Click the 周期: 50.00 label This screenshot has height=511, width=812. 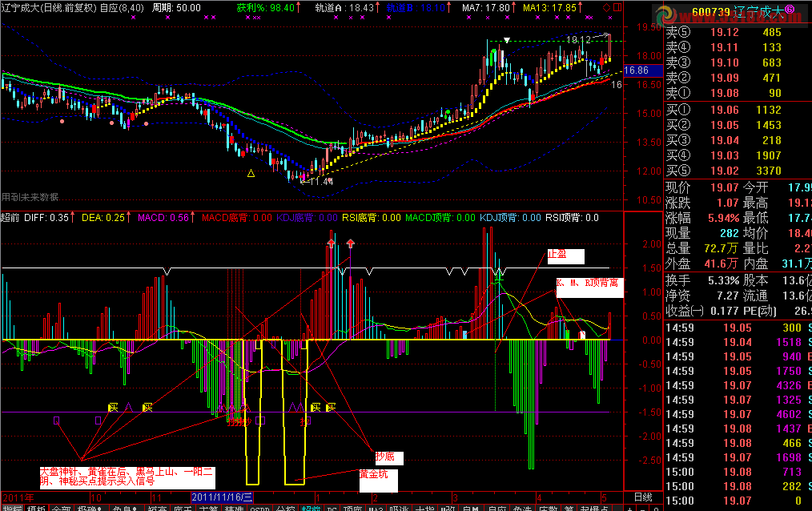(176, 8)
